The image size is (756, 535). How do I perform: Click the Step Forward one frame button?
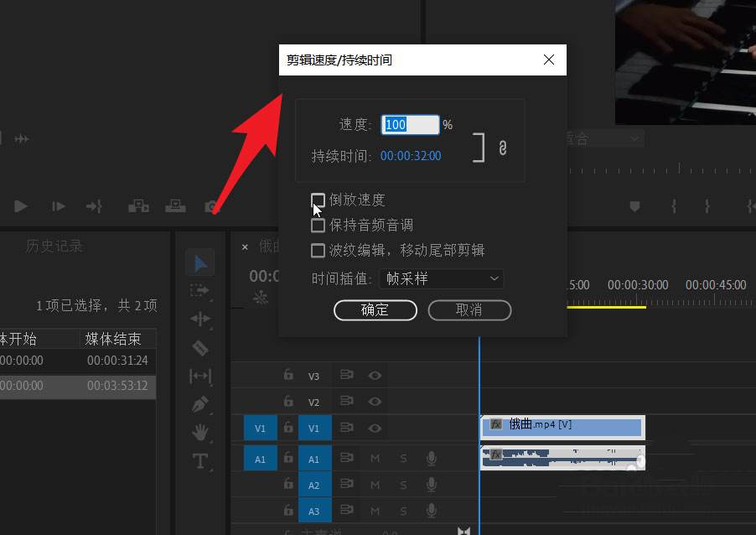coord(59,206)
